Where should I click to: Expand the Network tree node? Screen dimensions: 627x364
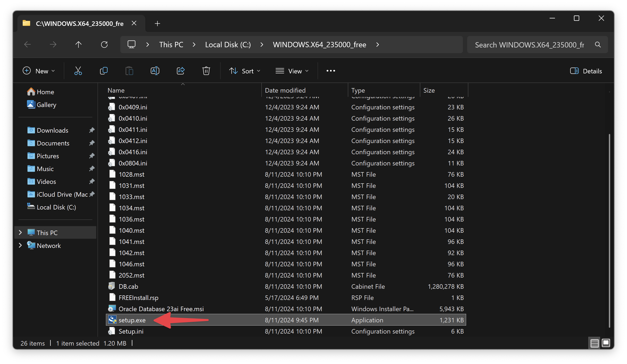[20, 246]
